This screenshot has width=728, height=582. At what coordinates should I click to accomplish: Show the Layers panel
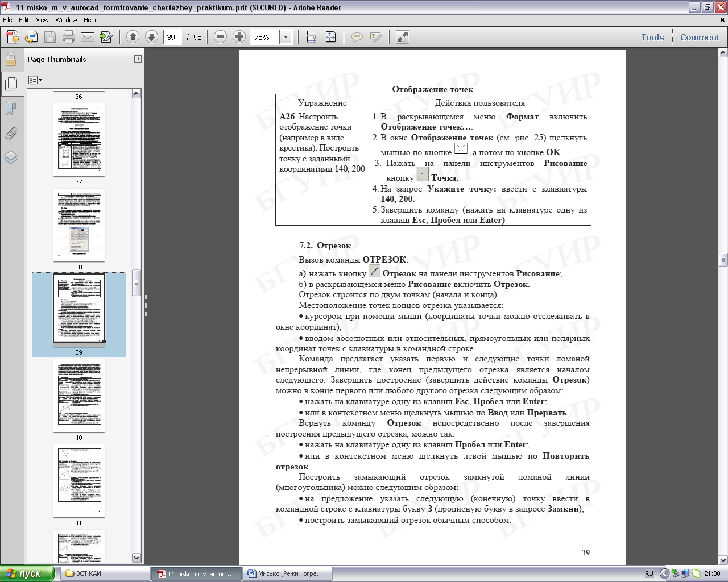coord(11,157)
